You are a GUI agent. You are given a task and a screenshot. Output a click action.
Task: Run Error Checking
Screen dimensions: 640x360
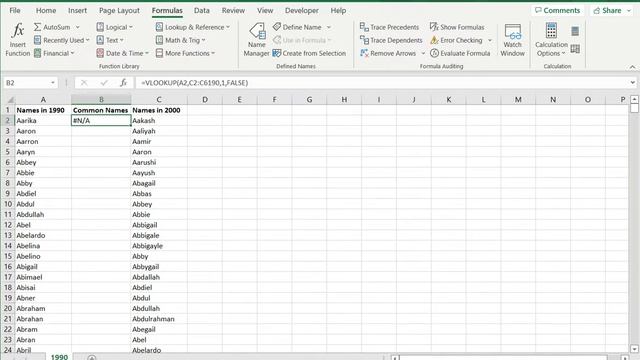456,40
